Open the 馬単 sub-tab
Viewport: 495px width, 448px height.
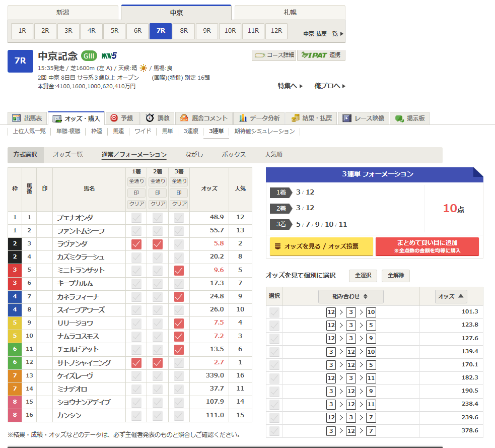tap(167, 131)
